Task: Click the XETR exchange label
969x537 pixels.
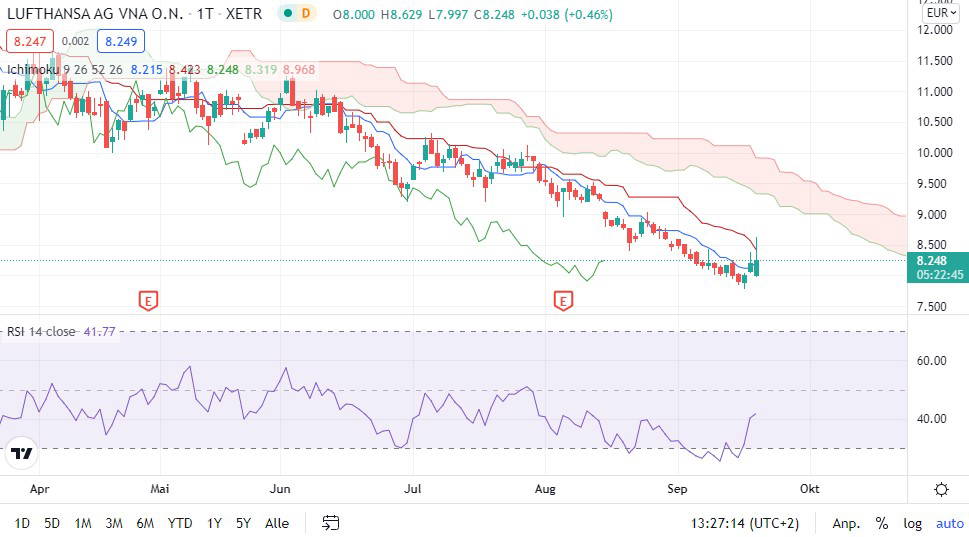Action: (243, 14)
